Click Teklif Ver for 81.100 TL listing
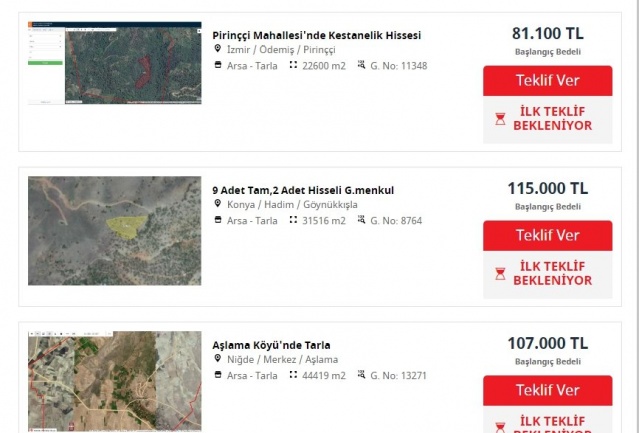 click(x=547, y=81)
